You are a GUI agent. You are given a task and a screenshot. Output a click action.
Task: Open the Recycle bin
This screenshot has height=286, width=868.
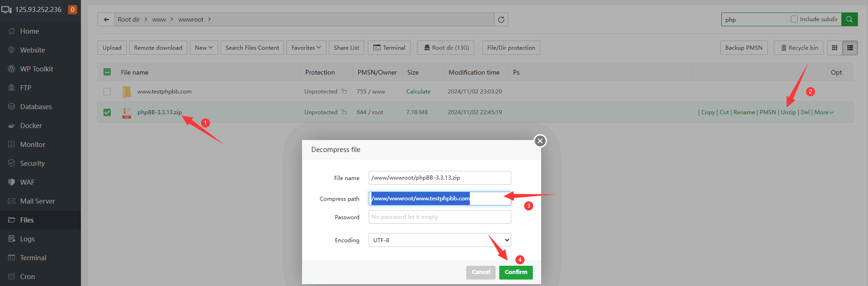click(799, 48)
